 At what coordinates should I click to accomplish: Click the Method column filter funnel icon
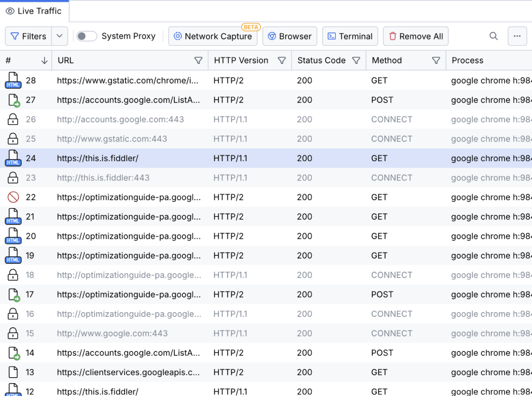pyautogui.click(x=436, y=61)
